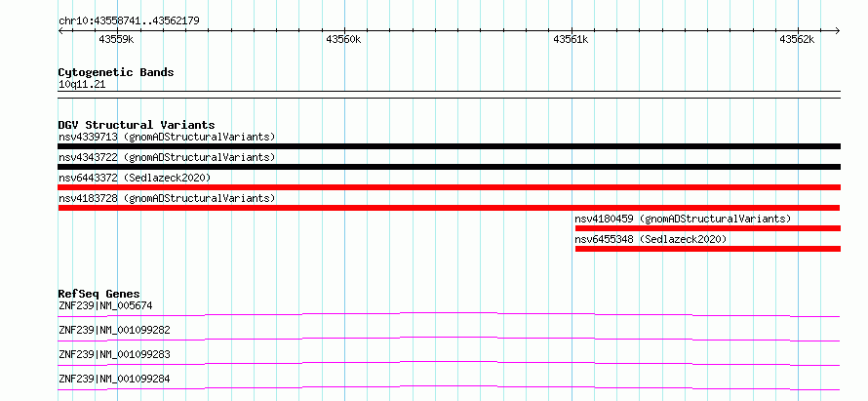Open transcript ZNF239|NM_001099282 label
The image size is (868, 401).
click(114, 331)
